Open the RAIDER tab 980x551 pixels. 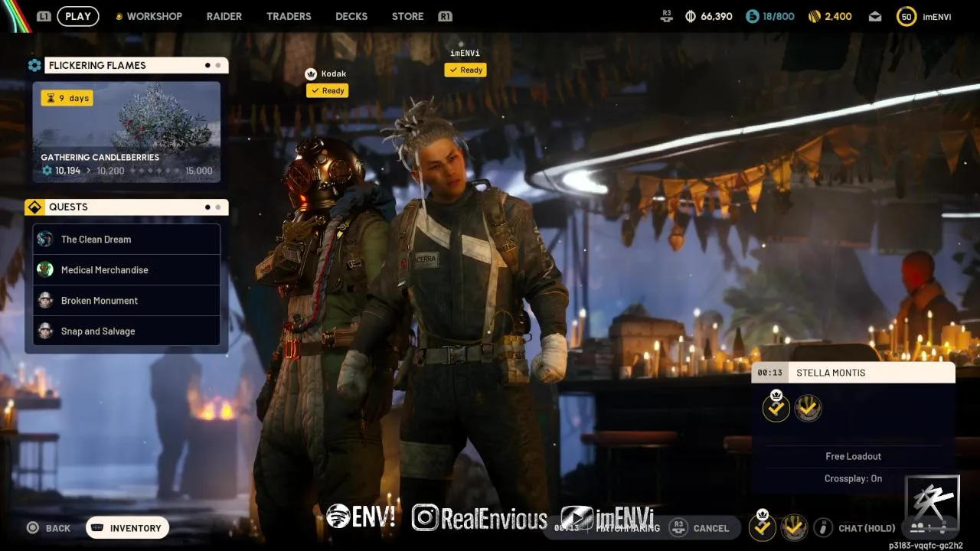[224, 16]
